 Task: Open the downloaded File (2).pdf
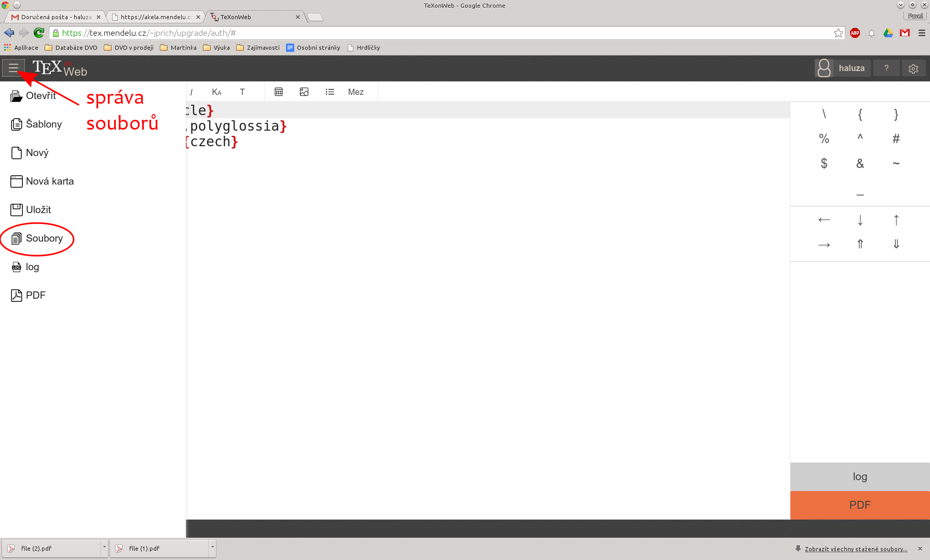pyautogui.click(x=52, y=549)
